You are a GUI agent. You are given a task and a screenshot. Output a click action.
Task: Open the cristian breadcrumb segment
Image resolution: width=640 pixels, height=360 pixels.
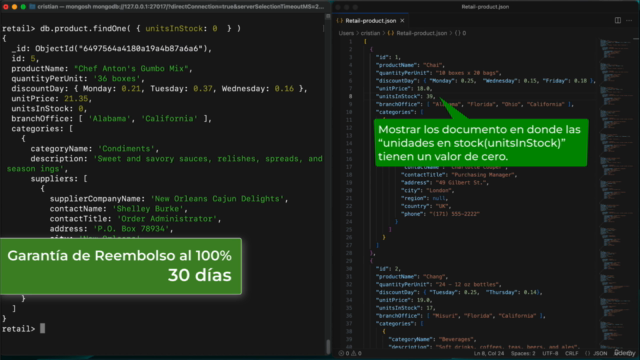coord(370,33)
